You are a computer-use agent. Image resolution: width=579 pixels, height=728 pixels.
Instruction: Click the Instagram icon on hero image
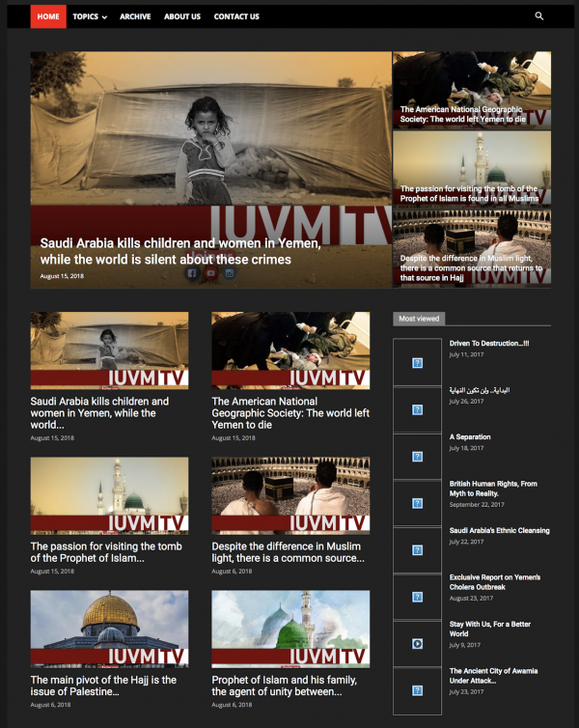click(x=230, y=273)
